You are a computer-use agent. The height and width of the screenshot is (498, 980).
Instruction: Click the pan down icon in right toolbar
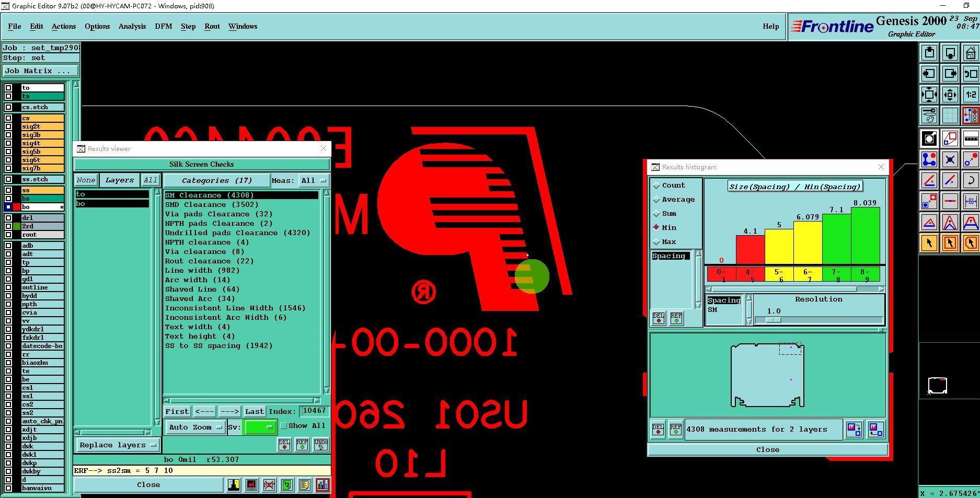click(950, 53)
